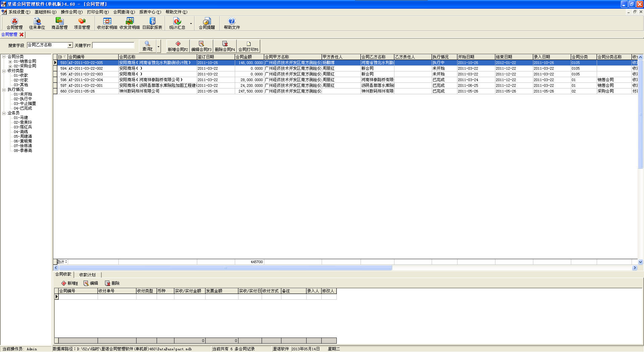The image size is (644, 352).
Task: Select salesperson 08-季善高 in tree
Action: [23, 151]
